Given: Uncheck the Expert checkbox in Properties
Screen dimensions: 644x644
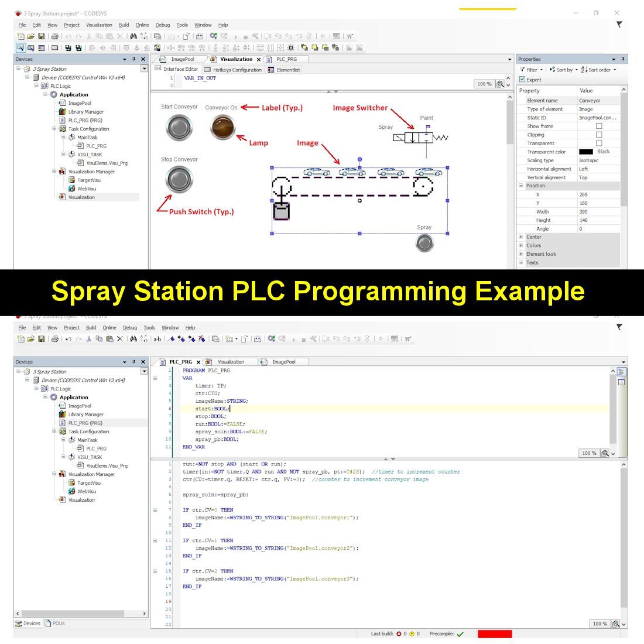Looking at the screenshot, I should (522, 79).
